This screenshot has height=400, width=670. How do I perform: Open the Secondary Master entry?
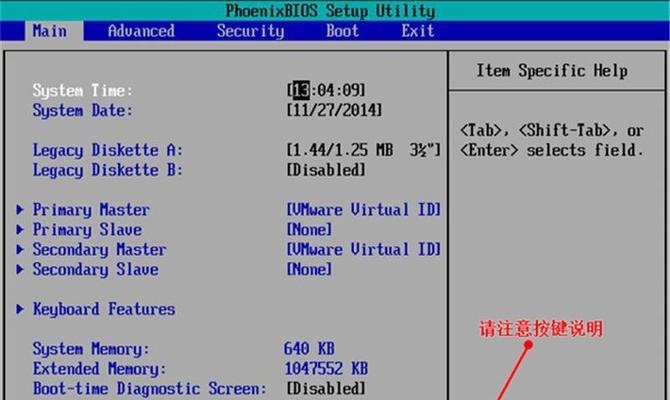[x=100, y=249]
